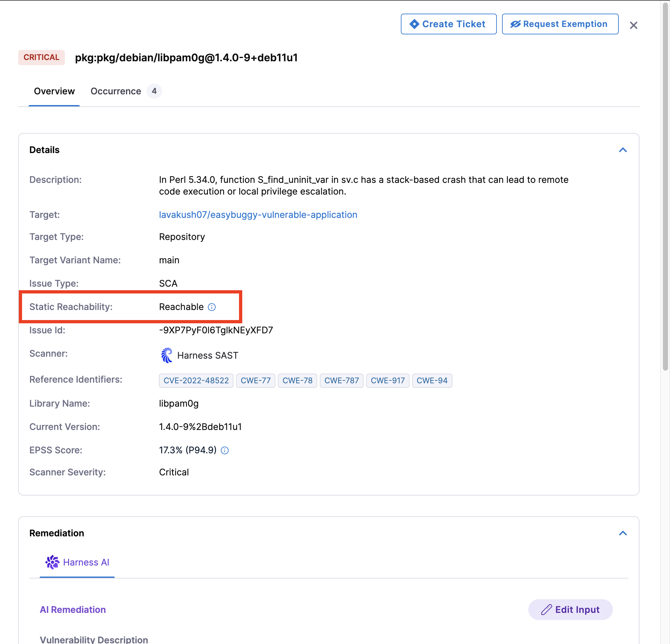Image resolution: width=670 pixels, height=644 pixels.
Task: Select the Overview tab
Action: pos(54,91)
